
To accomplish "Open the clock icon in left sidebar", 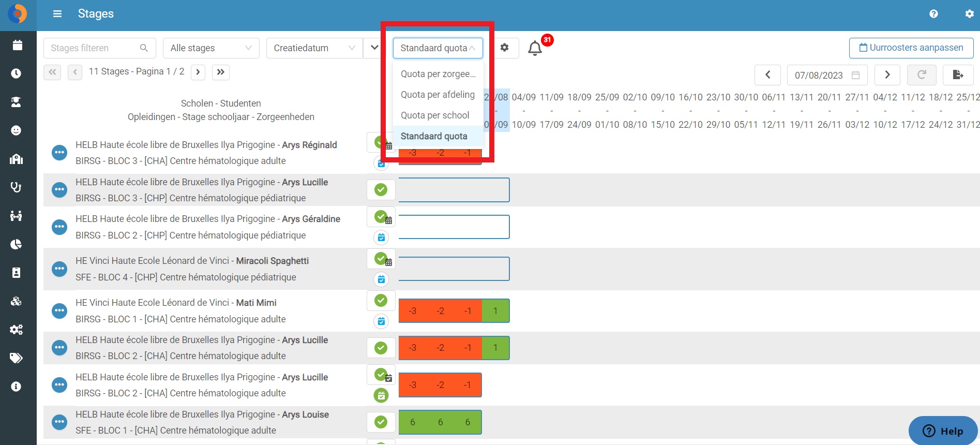I will tap(16, 73).
